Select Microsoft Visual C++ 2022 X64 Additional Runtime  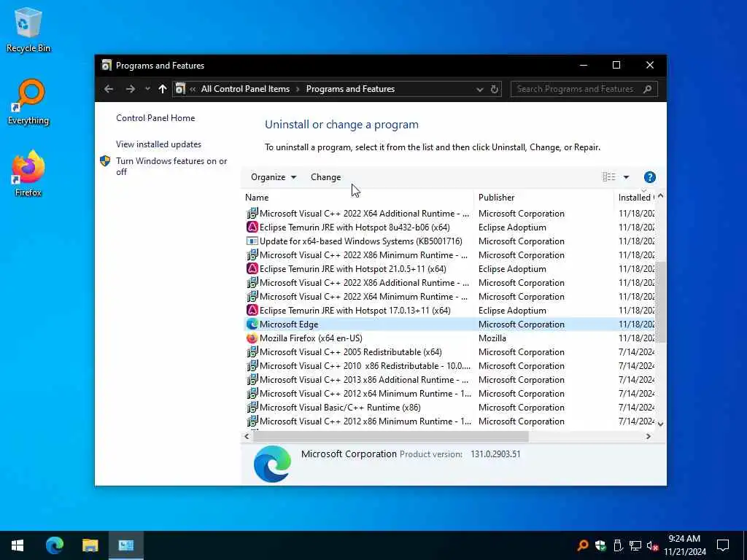click(x=449, y=214)
